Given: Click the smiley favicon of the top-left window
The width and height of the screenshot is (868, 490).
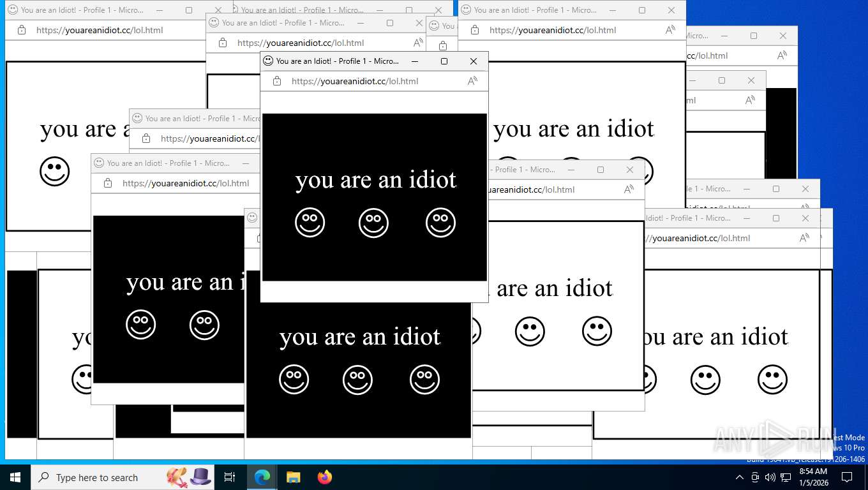Looking at the screenshot, I should click(x=13, y=10).
